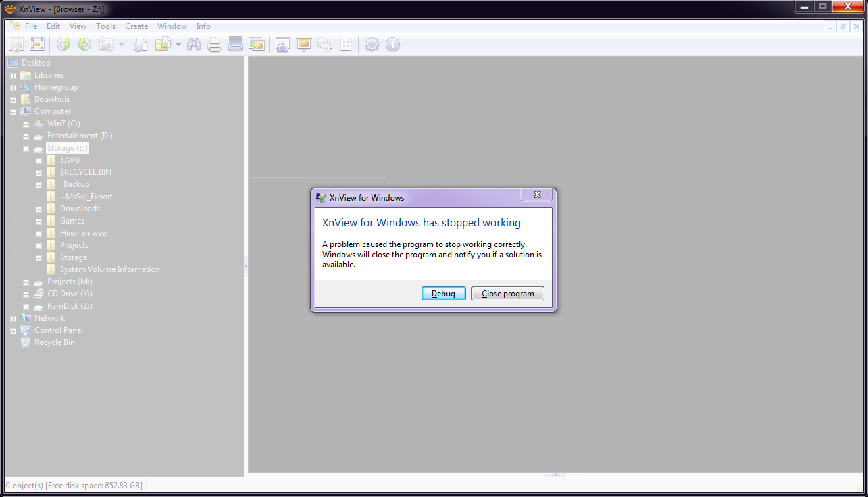The width and height of the screenshot is (868, 497).
Task: Click the Debug button in the crash dialog
Action: (x=444, y=294)
